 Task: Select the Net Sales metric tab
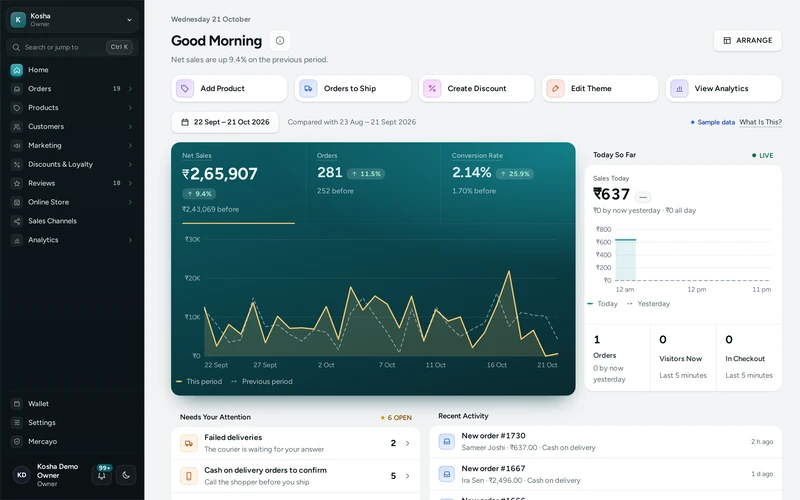click(x=238, y=183)
